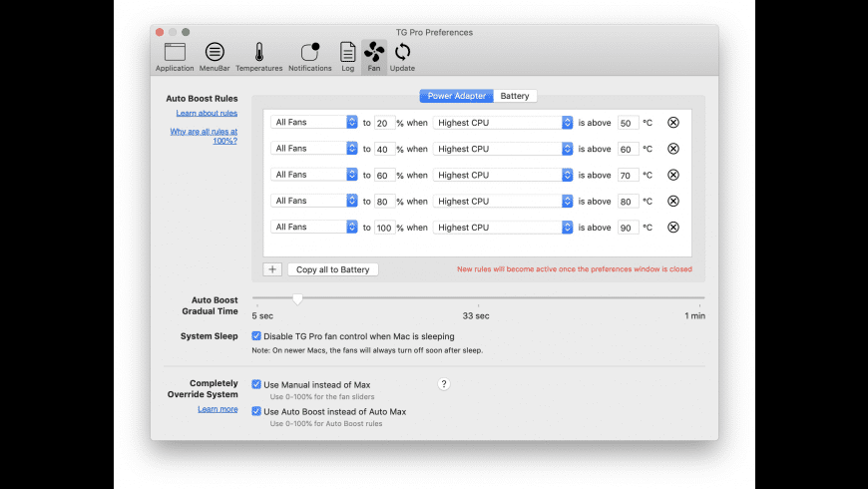Open the Update preferences pane

(402, 57)
